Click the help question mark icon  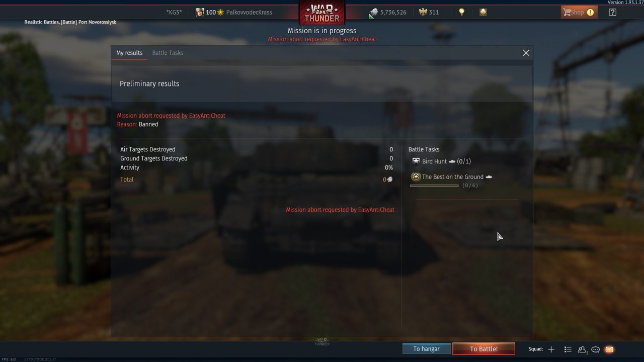(612, 13)
